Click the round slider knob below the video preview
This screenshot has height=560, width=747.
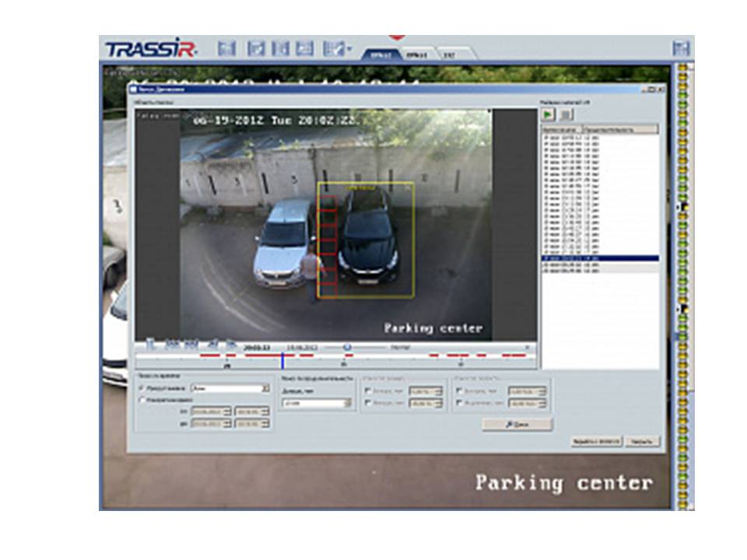347,347
